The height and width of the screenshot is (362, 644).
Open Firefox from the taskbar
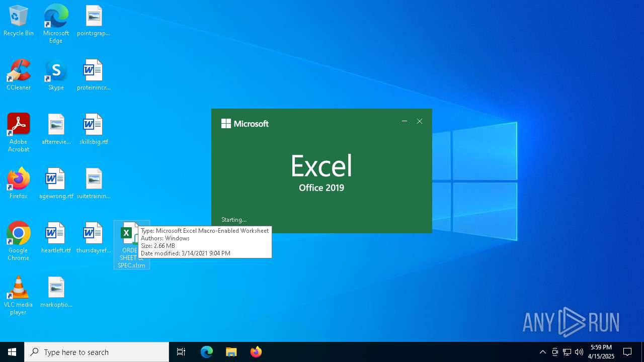click(256, 352)
